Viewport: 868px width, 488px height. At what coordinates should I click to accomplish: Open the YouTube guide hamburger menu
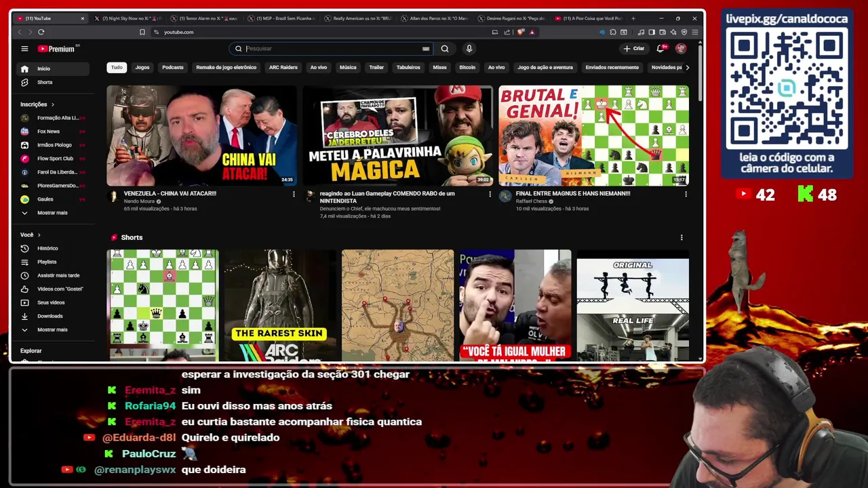pos(24,48)
